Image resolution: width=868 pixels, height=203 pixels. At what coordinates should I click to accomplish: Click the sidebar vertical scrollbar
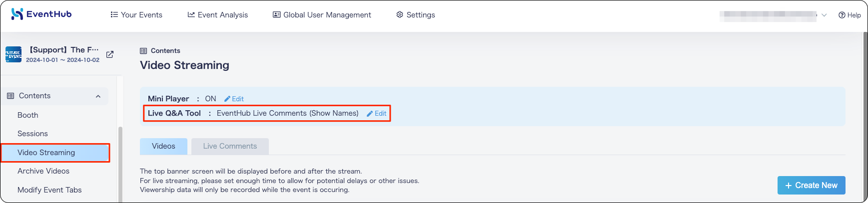[120, 165]
